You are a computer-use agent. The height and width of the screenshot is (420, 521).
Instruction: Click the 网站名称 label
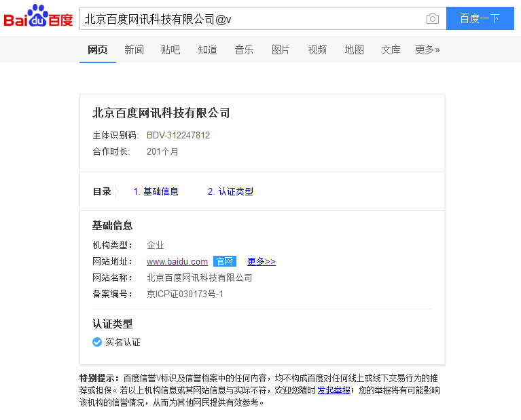112,278
